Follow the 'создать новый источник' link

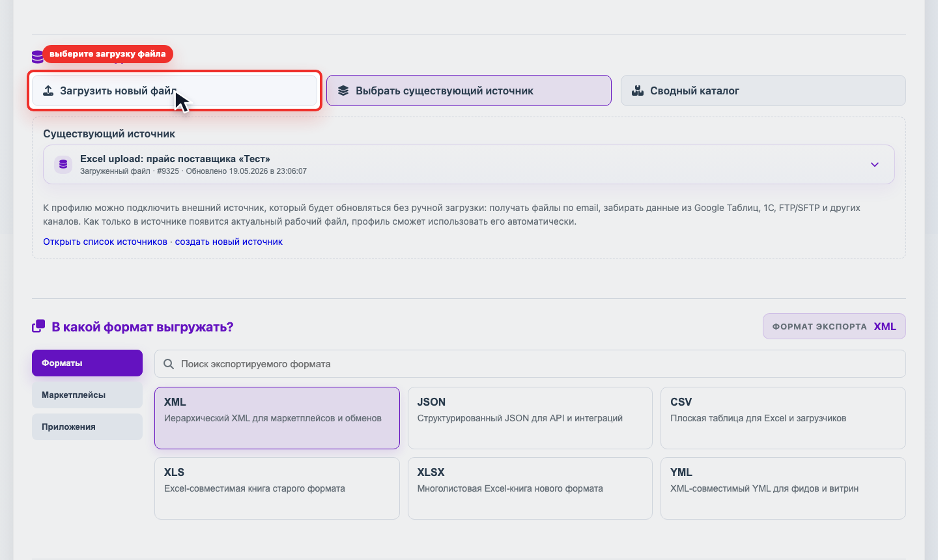coord(229,242)
